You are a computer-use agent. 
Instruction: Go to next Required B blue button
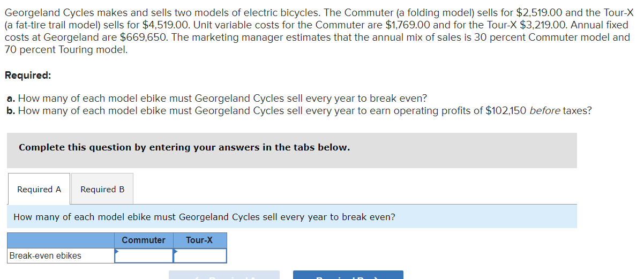point(348,275)
